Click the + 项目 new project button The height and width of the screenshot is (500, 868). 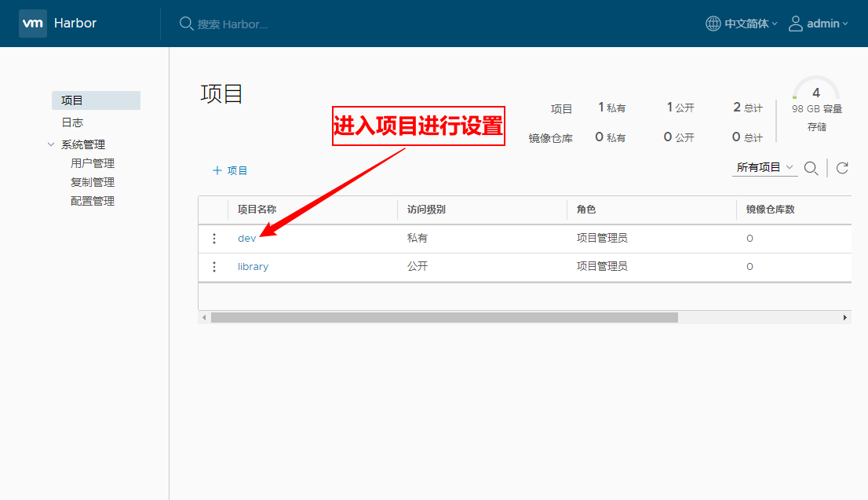pyautogui.click(x=230, y=170)
